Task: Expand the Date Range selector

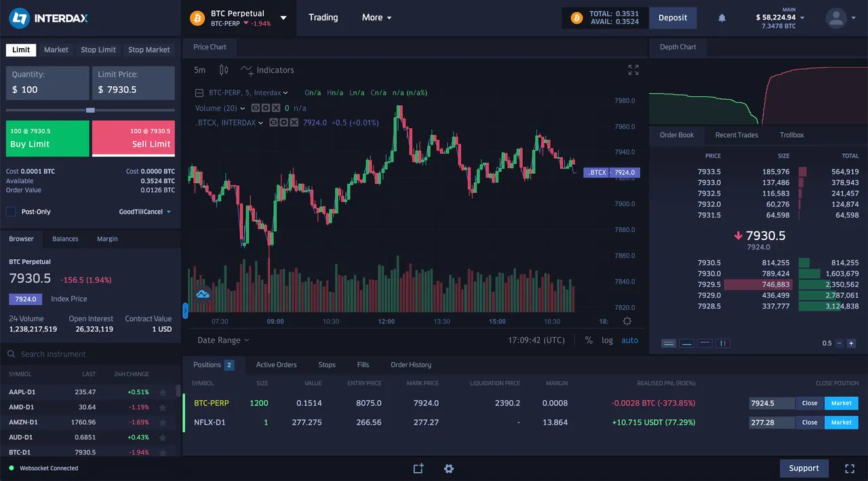Action: (223, 341)
